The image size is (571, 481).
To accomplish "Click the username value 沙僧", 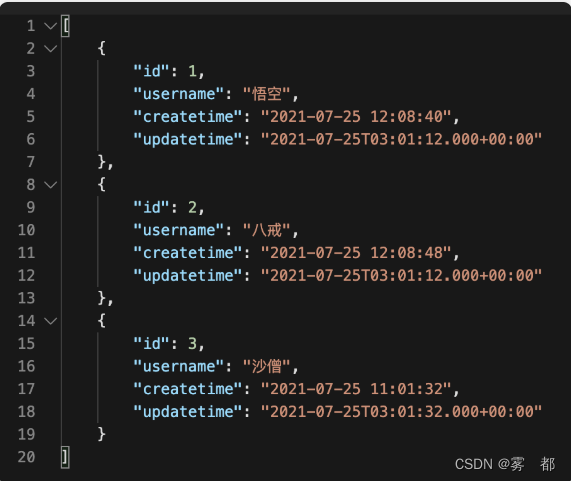I will pos(267,366).
